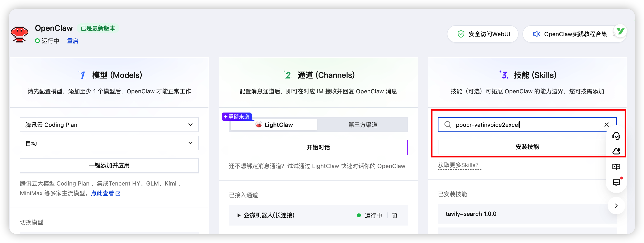Click the 已接入通道 section label

243,195
